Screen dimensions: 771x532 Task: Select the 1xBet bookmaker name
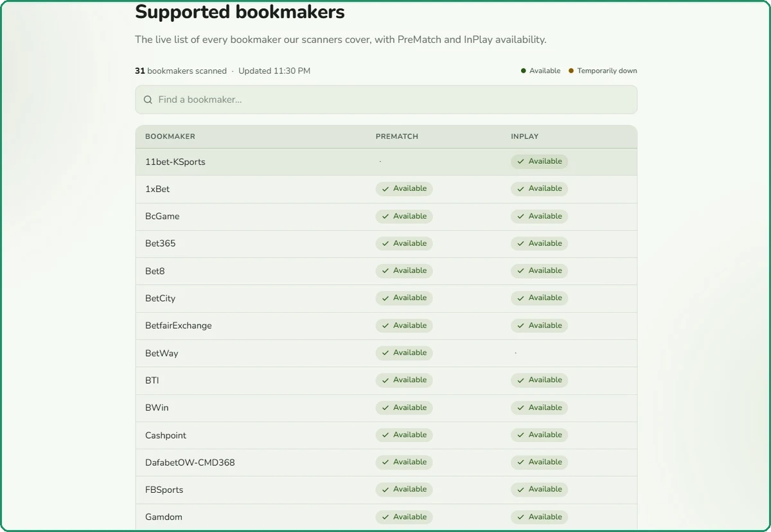157,189
